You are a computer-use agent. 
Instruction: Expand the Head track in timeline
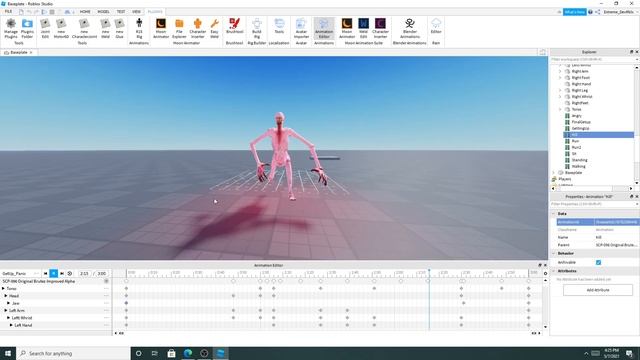6,296
